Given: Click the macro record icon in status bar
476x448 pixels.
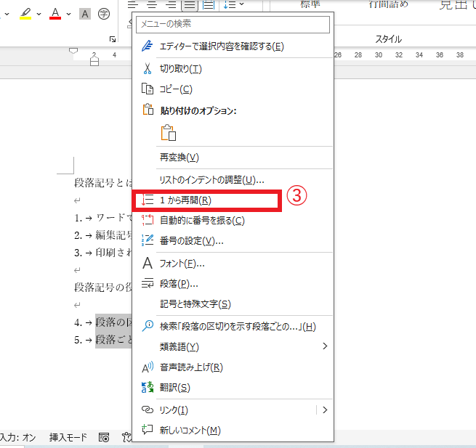Looking at the screenshot, I should point(104,437).
